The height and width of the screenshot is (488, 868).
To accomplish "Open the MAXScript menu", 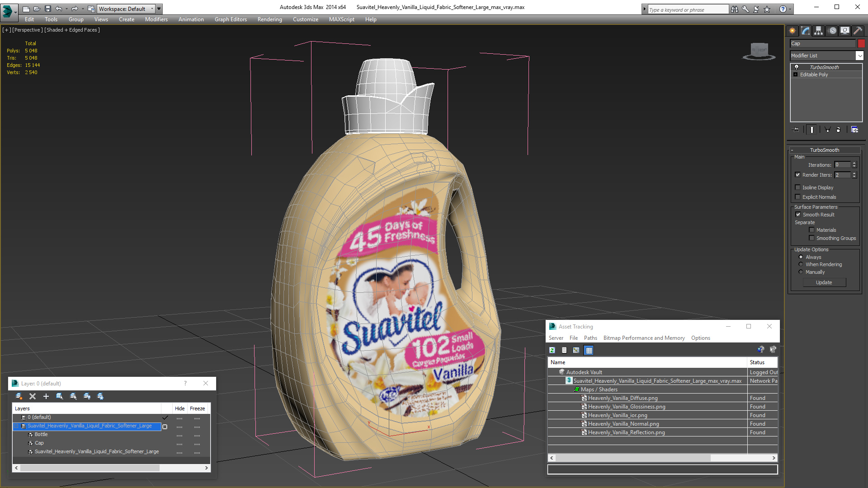I will (x=341, y=19).
